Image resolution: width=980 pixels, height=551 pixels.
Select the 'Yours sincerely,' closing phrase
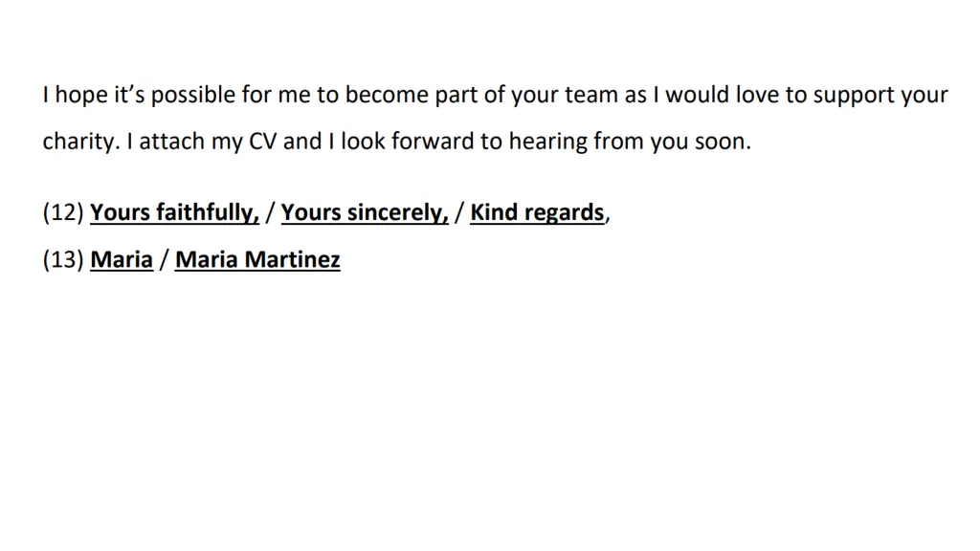(x=365, y=212)
